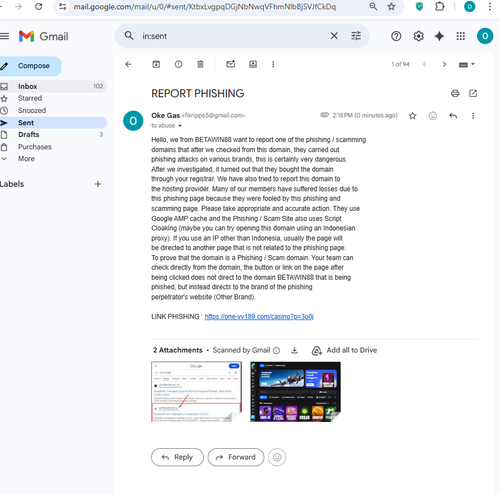
Task: Reply using the arrow near timestamp
Action: click(453, 116)
